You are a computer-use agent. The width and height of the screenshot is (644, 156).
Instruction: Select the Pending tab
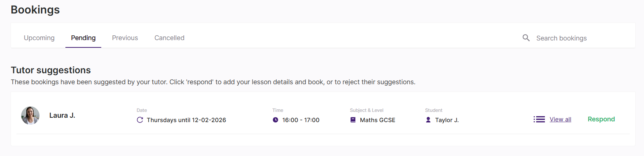[83, 38]
